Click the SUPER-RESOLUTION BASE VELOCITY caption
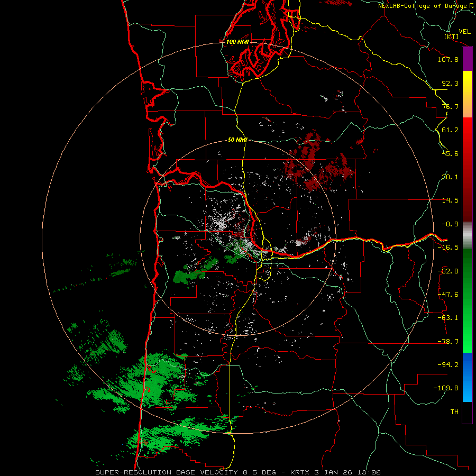 pos(167,472)
